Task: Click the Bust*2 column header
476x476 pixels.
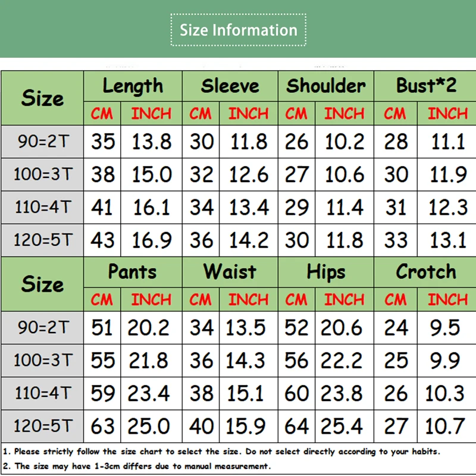Action: point(426,86)
